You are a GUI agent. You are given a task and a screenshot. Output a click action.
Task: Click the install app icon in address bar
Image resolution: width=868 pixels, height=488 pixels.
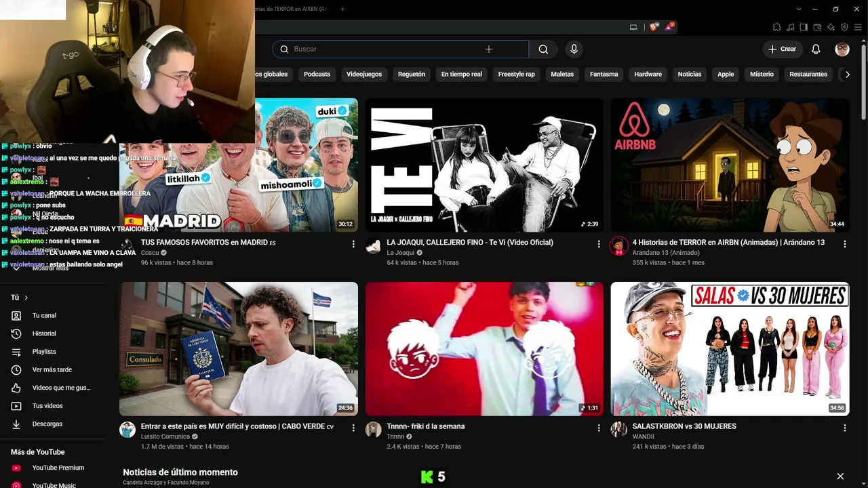[633, 27]
